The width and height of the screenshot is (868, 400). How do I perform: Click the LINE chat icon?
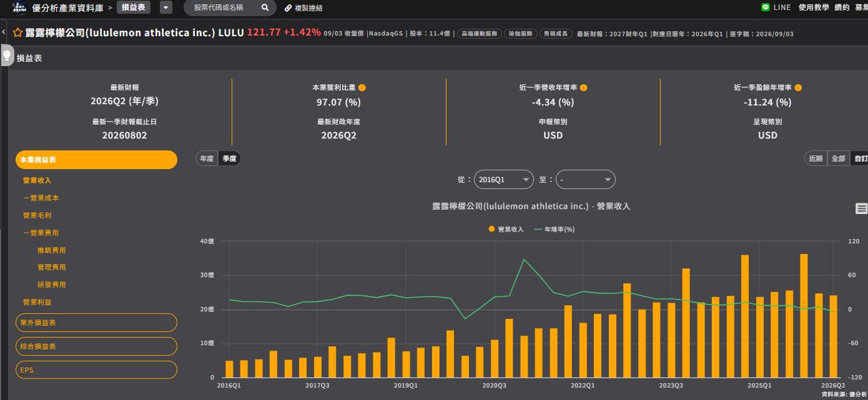[x=766, y=7]
